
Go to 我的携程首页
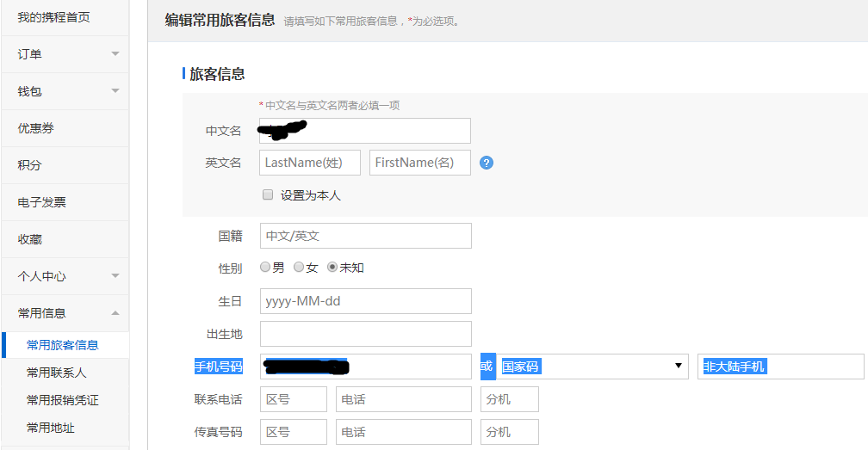coord(53,17)
